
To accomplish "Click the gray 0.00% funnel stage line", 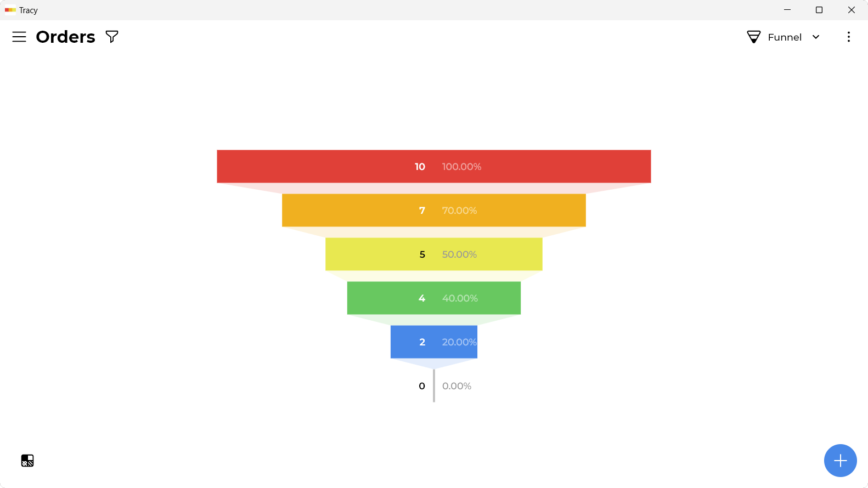I will coord(434,385).
